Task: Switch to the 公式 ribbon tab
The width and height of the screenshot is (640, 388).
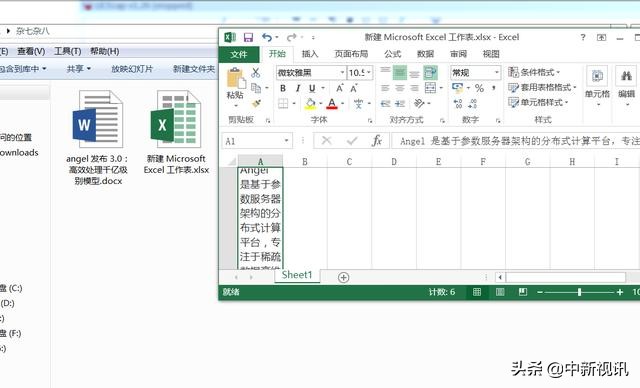Action: [392, 54]
